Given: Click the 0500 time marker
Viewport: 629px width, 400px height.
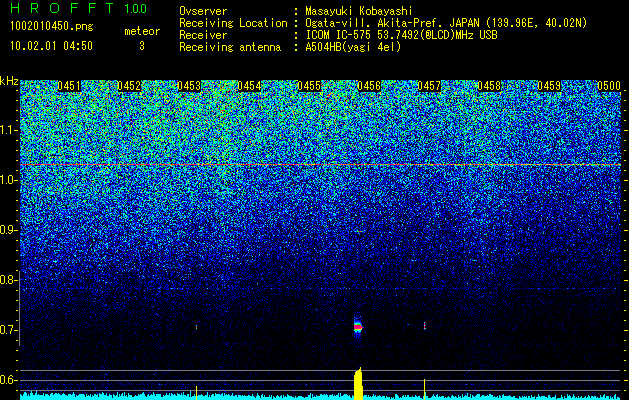Looking at the screenshot, I should click(x=609, y=86).
